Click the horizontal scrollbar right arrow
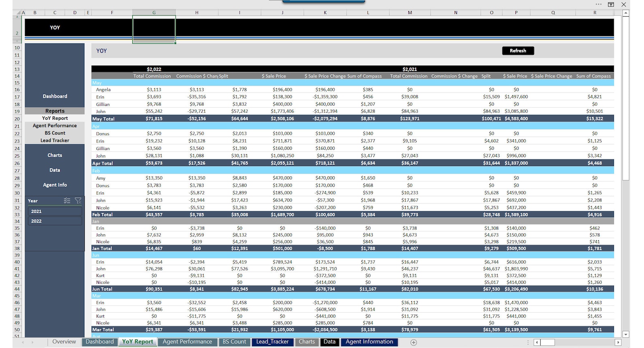The image size is (644, 348). click(618, 342)
